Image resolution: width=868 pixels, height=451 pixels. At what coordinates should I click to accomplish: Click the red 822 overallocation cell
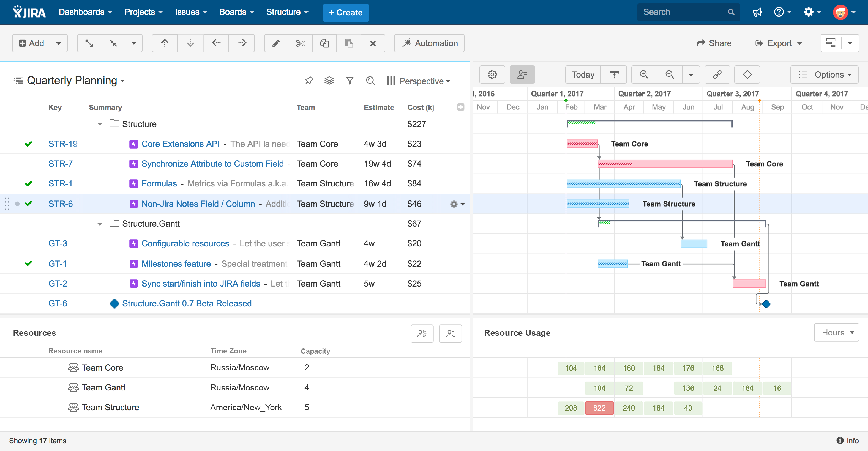point(599,408)
